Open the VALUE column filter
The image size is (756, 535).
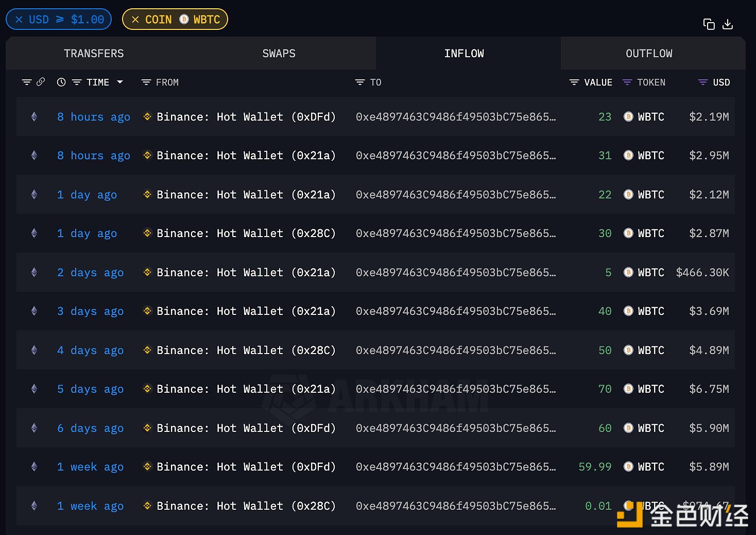click(x=574, y=82)
